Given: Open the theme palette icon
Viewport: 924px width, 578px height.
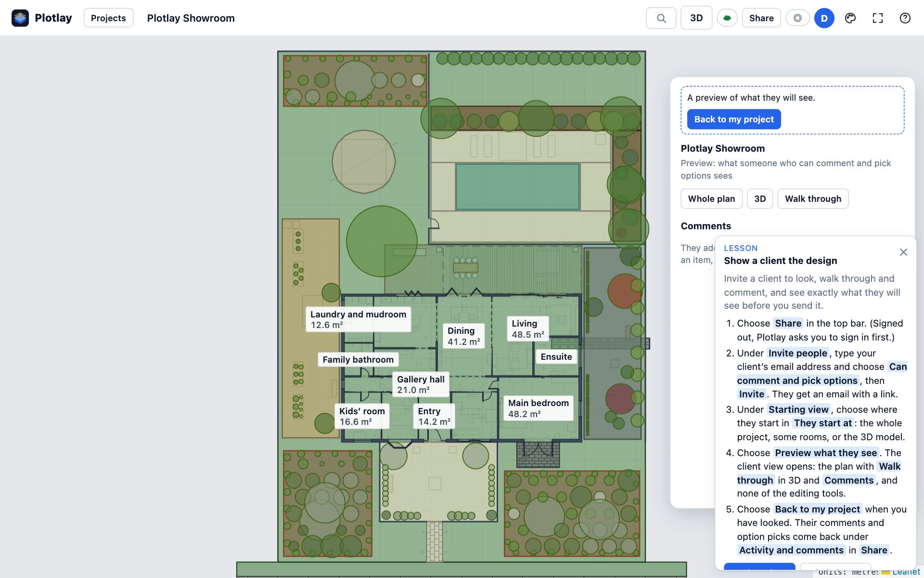Looking at the screenshot, I should coord(850,18).
